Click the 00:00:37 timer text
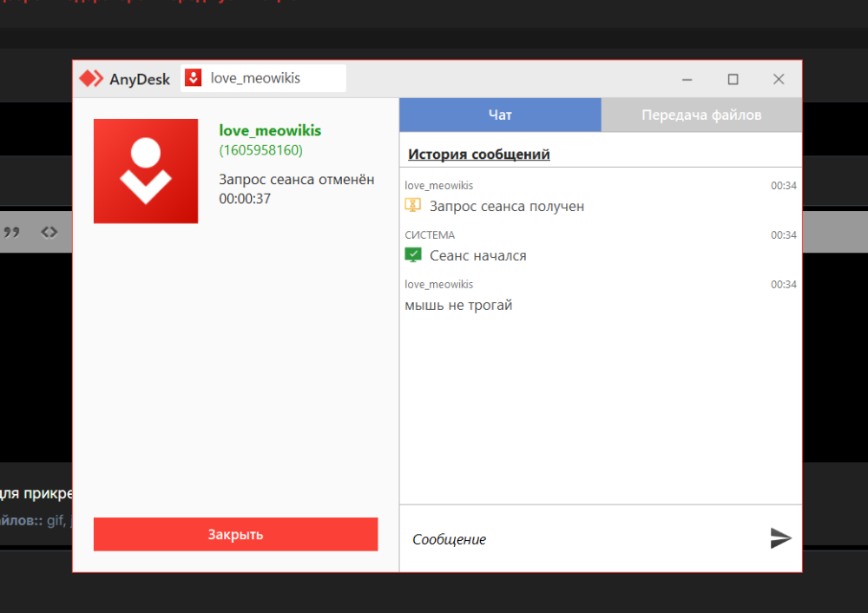The height and width of the screenshot is (613, 868). point(245,199)
